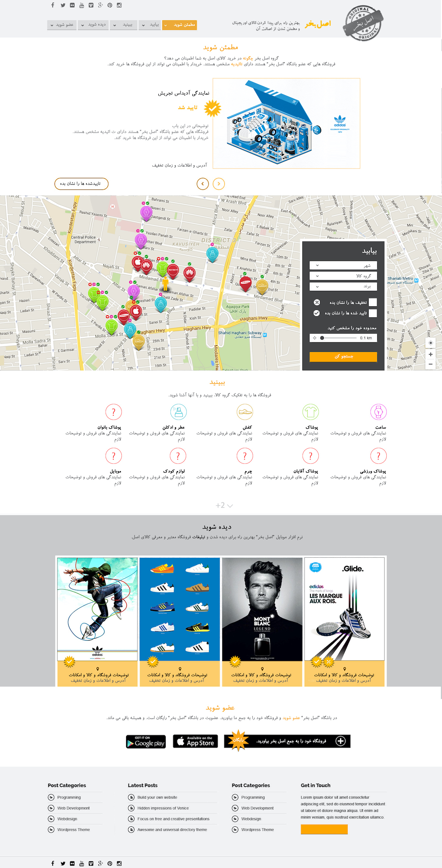Open the Pinterest icon in the header
Viewport: 442px width, 868px height.
pyautogui.click(x=110, y=5)
